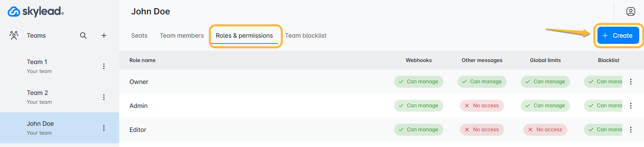
Task: Open Editor role row actions menu
Action: (x=631, y=130)
